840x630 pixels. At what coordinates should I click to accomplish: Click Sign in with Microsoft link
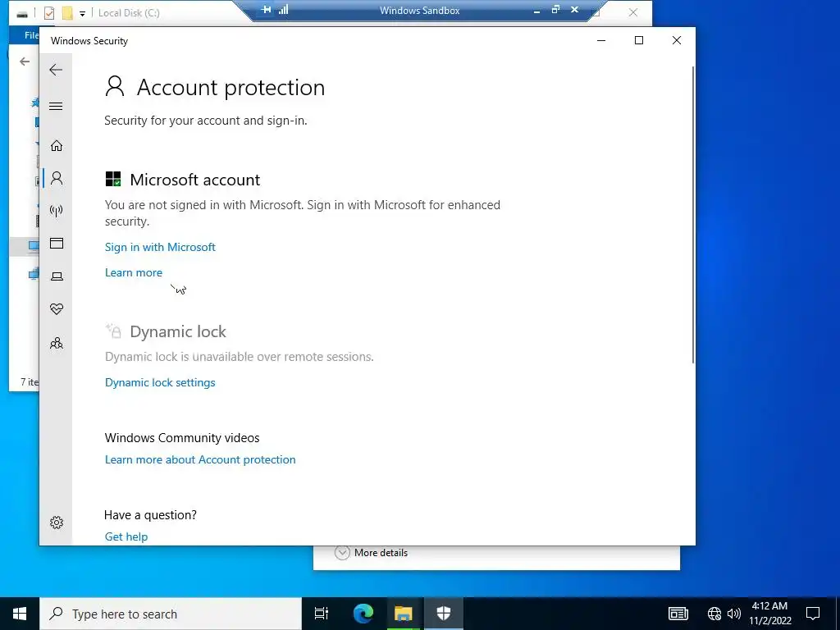(160, 247)
